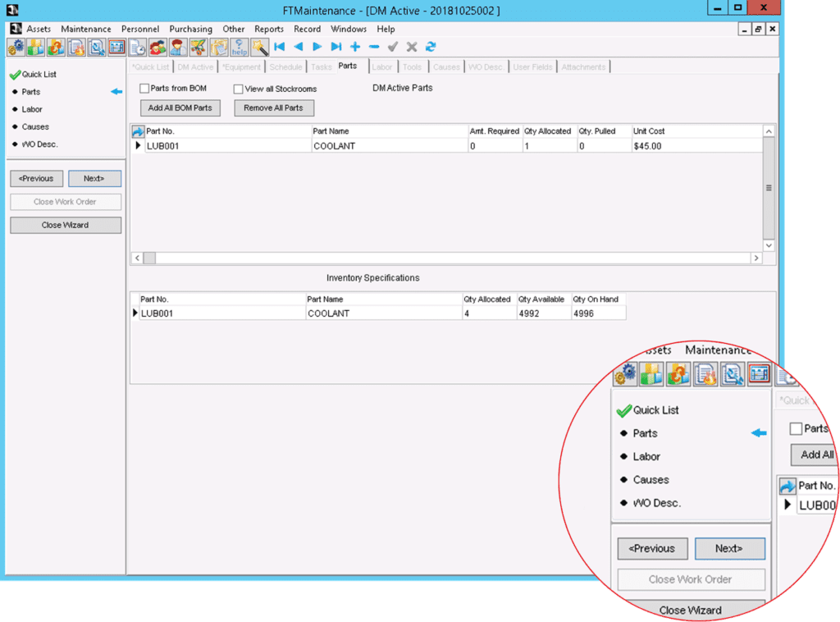Open the Assets menu

(39, 29)
